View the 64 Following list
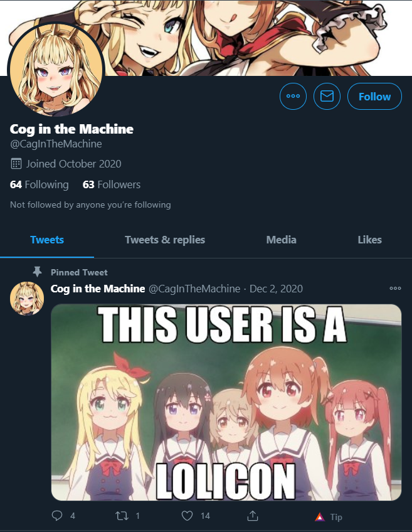The width and height of the screenshot is (412, 532). [40, 184]
